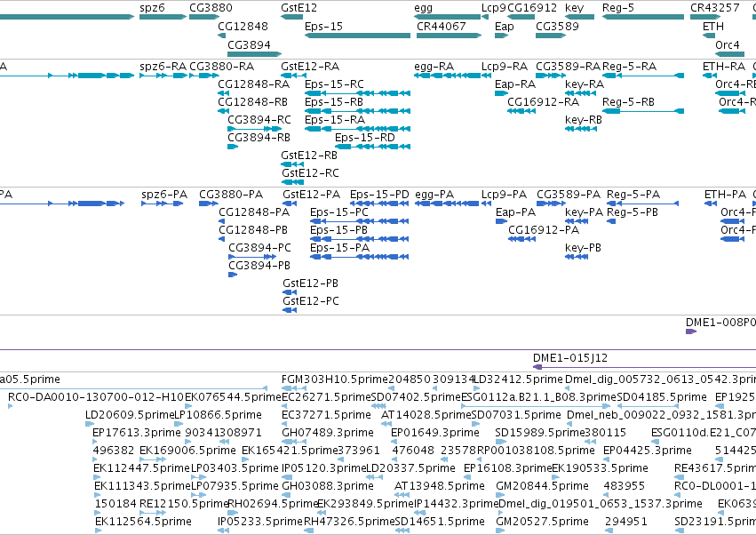
Task: Select BAC clone DME1-015J12
Action: [x=644, y=367]
